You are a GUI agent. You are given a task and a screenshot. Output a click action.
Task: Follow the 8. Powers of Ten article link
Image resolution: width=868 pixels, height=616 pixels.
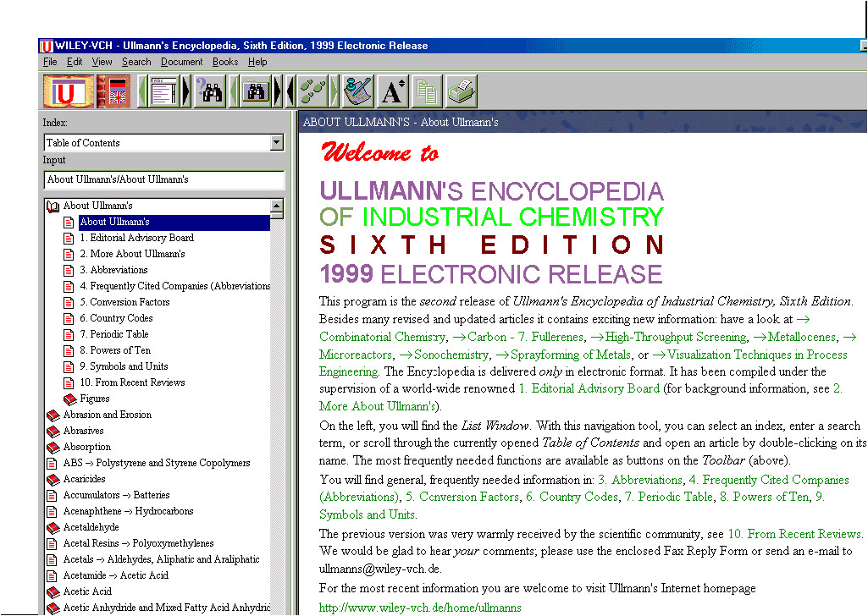point(764,497)
